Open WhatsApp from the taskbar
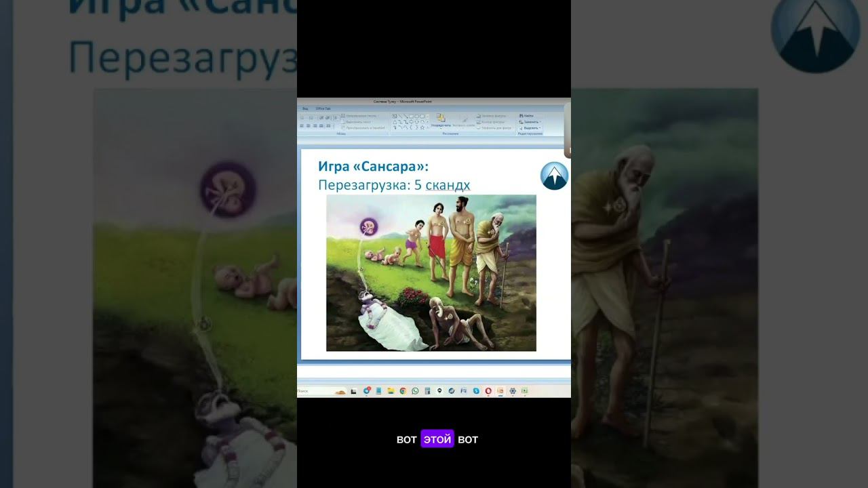The image size is (868, 488). coord(415,391)
